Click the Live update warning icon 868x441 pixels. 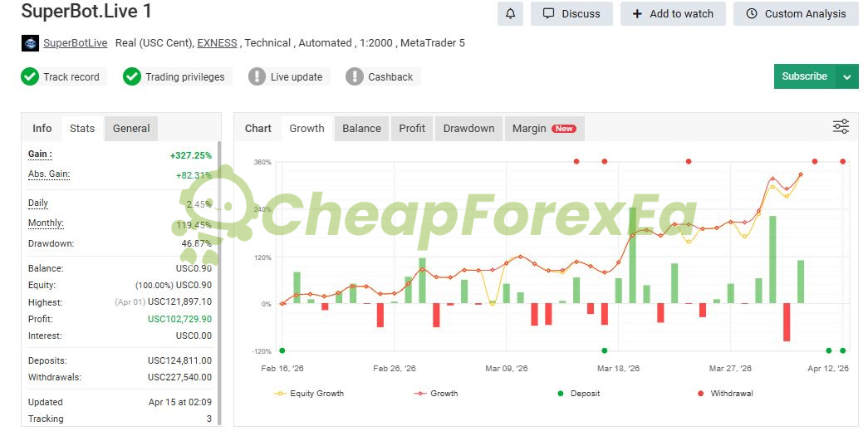(x=257, y=76)
